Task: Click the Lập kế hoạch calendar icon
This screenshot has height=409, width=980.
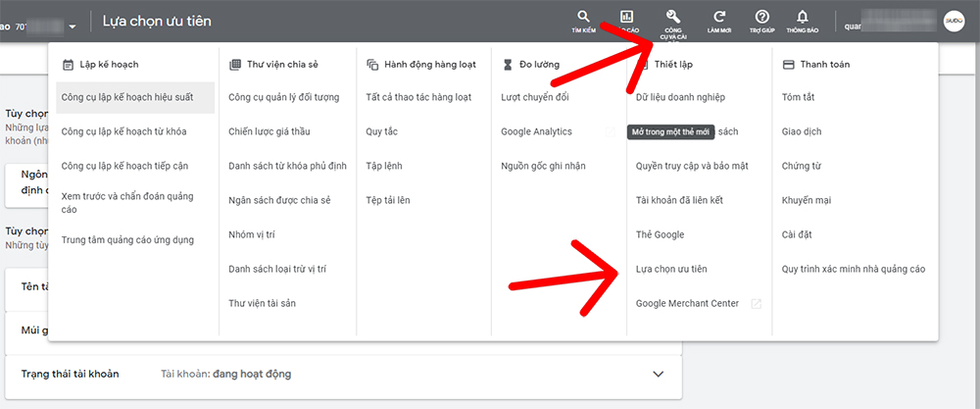Action: [69, 65]
